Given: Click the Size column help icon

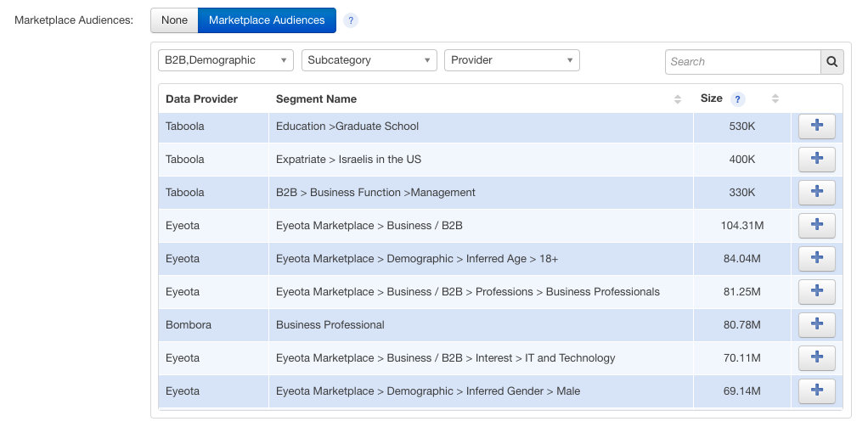Looking at the screenshot, I should (x=738, y=99).
